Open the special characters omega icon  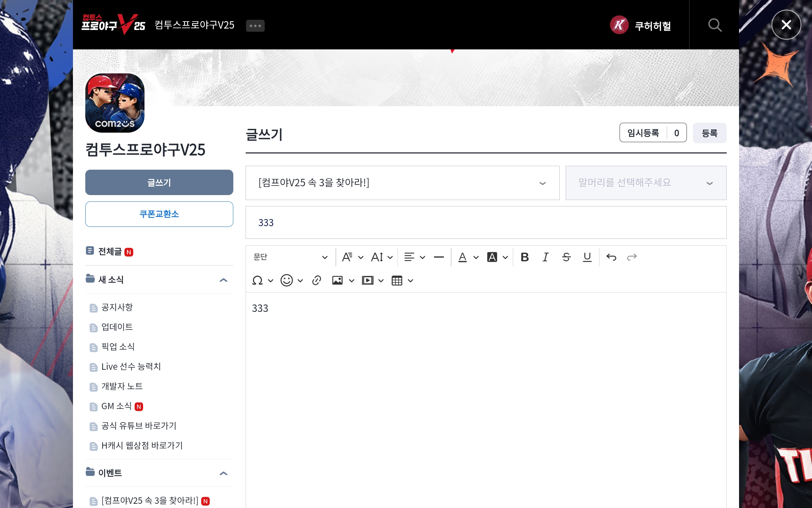tap(258, 280)
